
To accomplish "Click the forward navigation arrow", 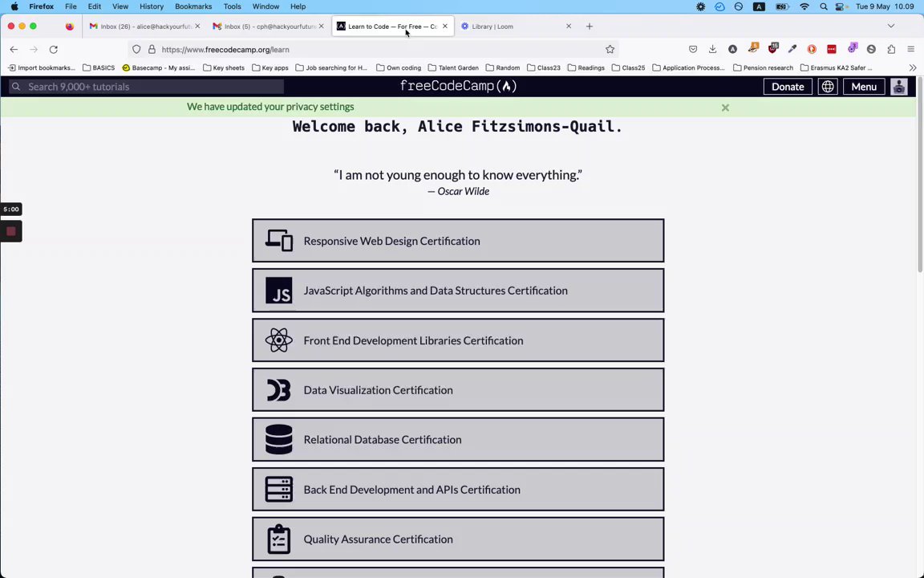I will 34,50.
